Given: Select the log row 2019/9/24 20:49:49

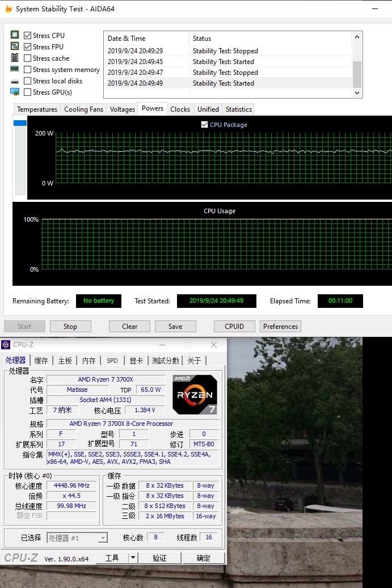Looking at the screenshot, I should pyautogui.click(x=228, y=83).
